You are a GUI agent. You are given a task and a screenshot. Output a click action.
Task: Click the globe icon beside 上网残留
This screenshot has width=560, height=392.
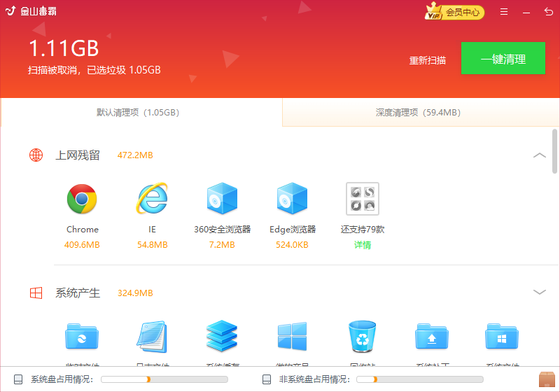[36, 155]
